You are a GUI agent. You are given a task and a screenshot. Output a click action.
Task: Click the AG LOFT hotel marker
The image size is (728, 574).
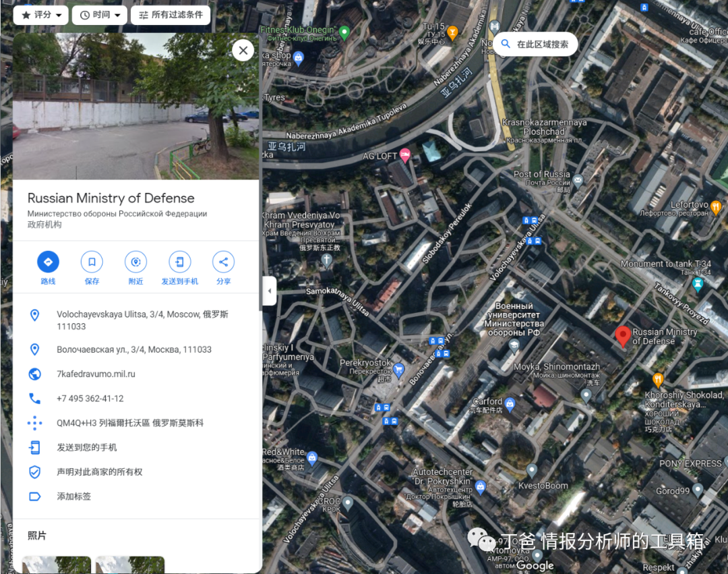point(405,155)
